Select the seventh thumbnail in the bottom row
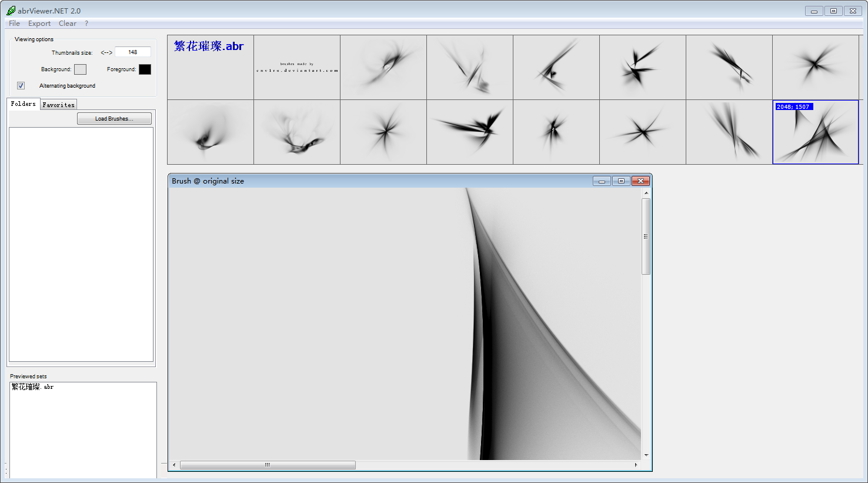868x483 pixels. point(729,132)
